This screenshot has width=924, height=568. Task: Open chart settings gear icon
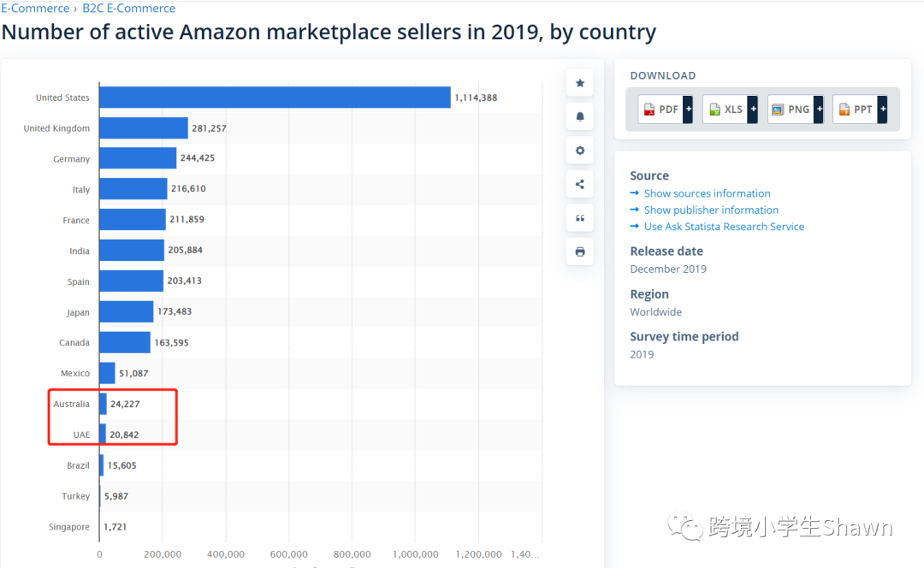(x=580, y=151)
